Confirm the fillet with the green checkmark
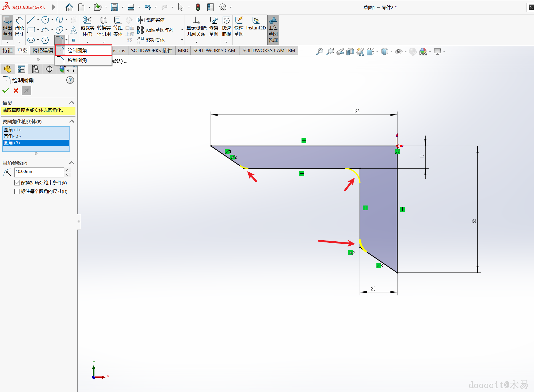 pyautogui.click(x=6, y=90)
